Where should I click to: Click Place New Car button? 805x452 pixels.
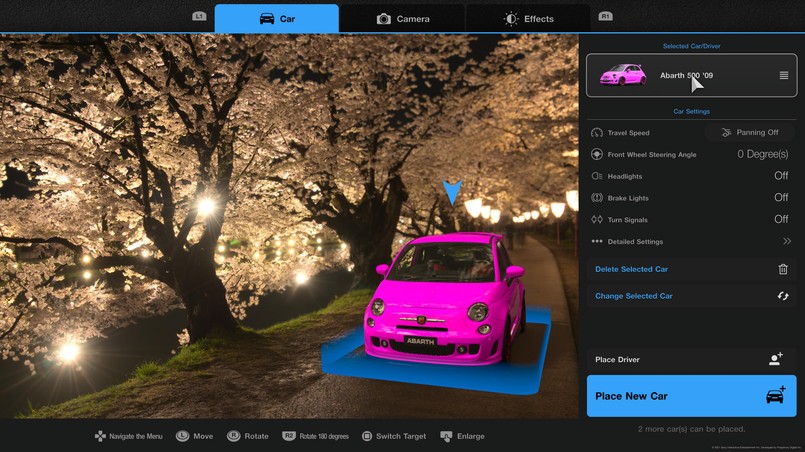coord(692,396)
